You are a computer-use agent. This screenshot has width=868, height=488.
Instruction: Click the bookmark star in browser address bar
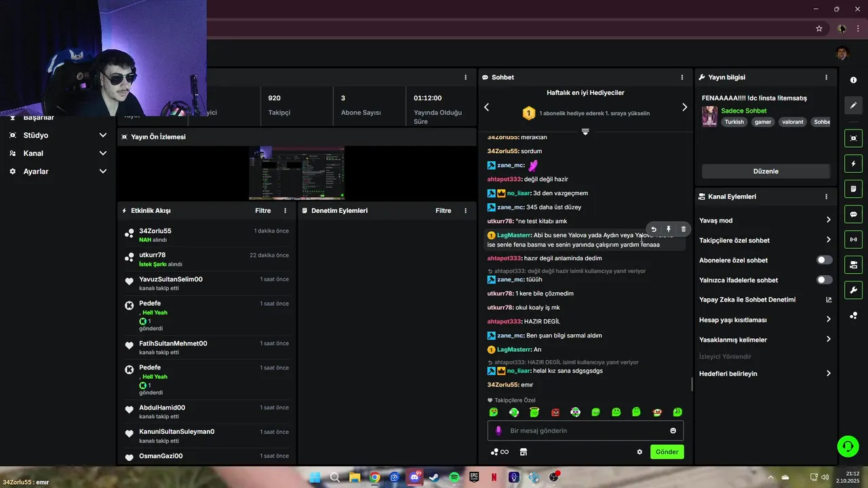819,28
